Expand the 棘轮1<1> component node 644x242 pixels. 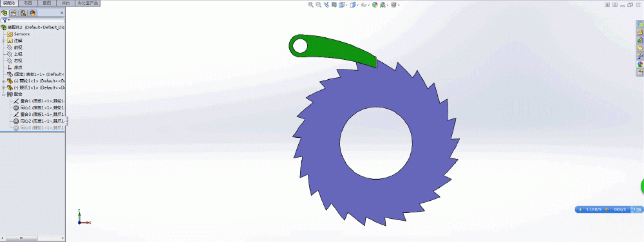click(4, 81)
